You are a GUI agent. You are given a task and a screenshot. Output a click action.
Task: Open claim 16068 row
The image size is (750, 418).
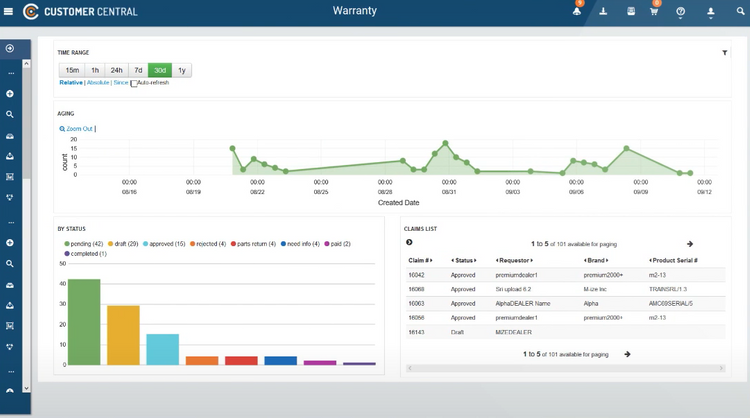coord(565,289)
